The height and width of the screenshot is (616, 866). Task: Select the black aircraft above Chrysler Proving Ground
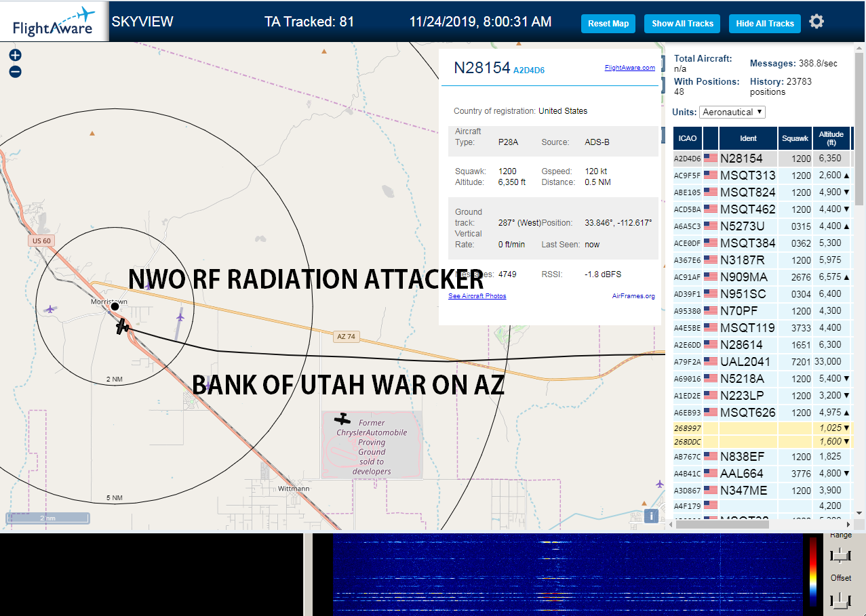tap(343, 419)
